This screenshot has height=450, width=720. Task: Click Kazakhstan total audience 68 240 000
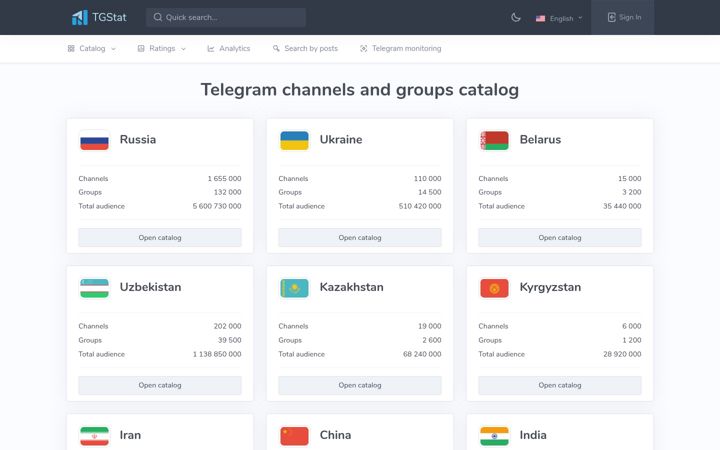(x=422, y=354)
